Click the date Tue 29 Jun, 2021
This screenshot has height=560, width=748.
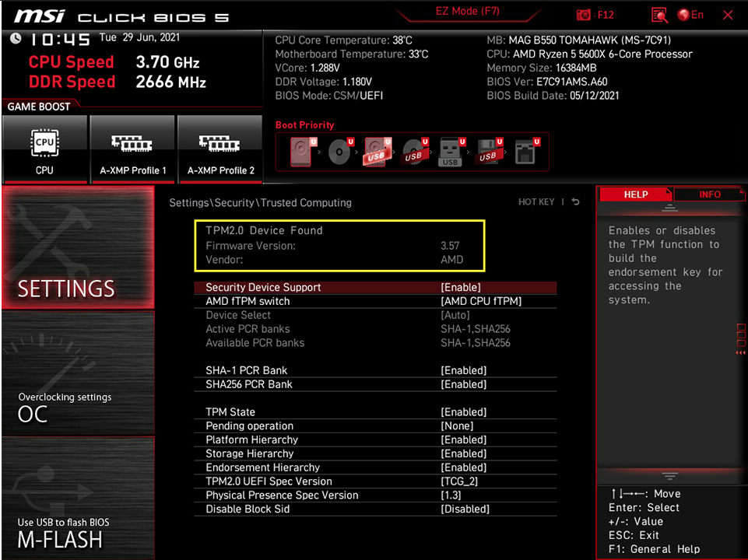140,37
